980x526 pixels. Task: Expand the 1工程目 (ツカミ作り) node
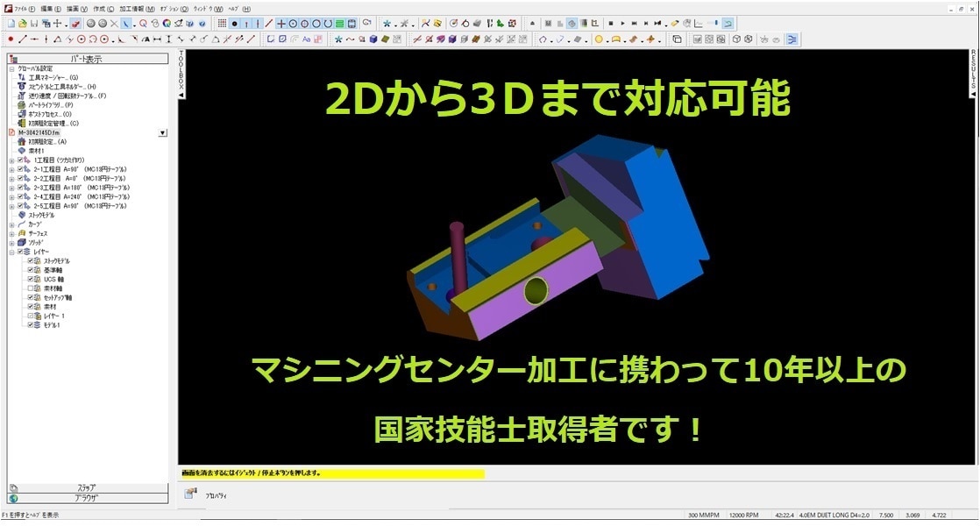[x=12, y=160]
